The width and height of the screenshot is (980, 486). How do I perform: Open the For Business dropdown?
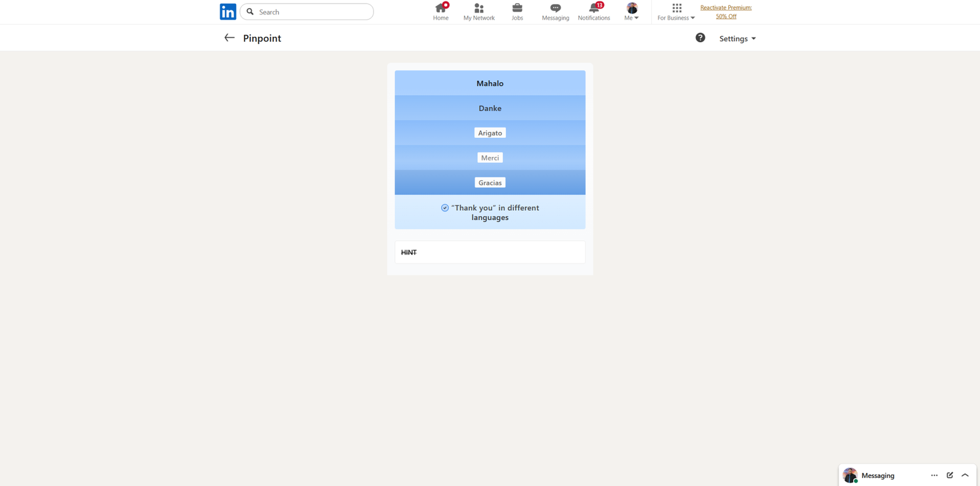[x=676, y=12]
